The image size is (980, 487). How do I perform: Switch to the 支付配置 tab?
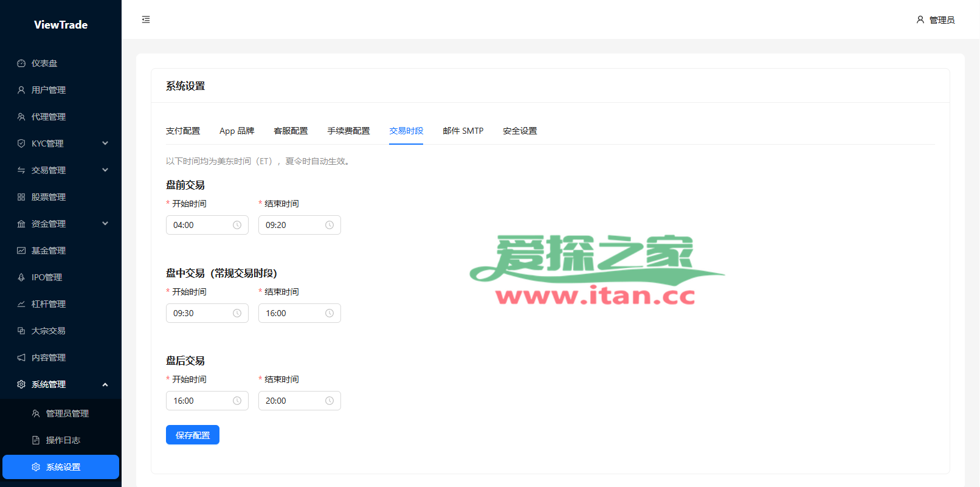(183, 131)
